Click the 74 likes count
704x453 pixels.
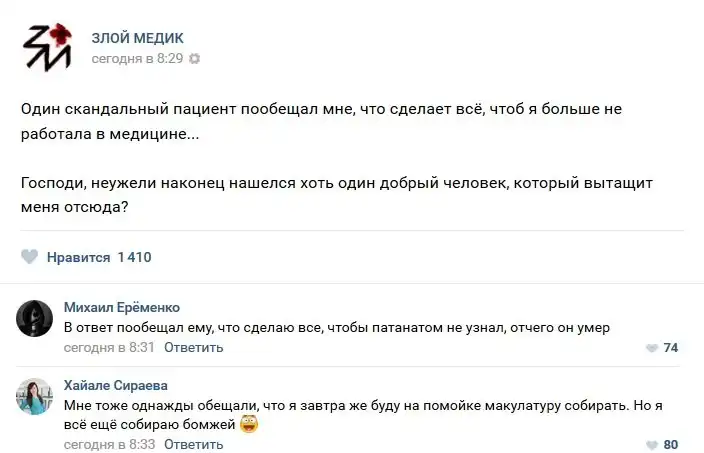click(x=671, y=348)
